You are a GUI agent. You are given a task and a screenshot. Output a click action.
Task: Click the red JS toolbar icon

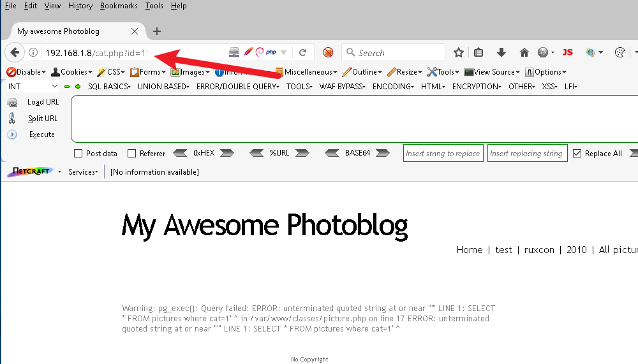click(x=567, y=53)
